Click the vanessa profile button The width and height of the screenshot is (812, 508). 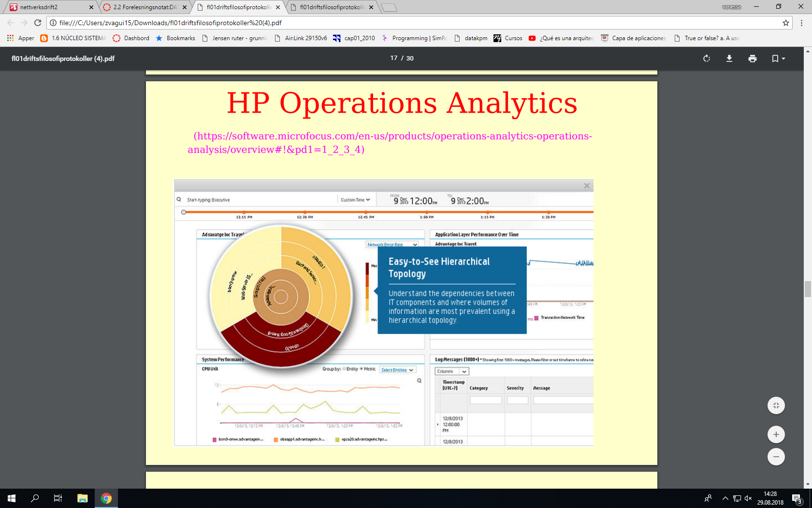[732, 7]
